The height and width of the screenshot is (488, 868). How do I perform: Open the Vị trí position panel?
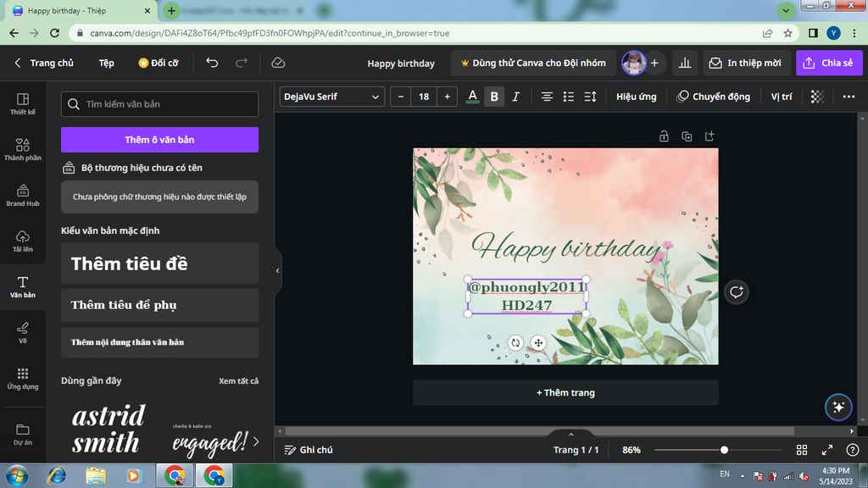coord(781,97)
